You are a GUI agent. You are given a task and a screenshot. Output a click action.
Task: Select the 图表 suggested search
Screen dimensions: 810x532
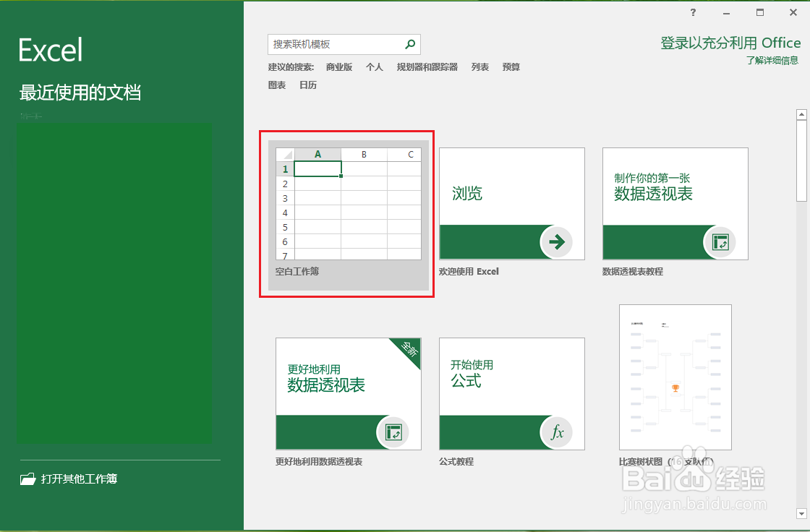[277, 85]
